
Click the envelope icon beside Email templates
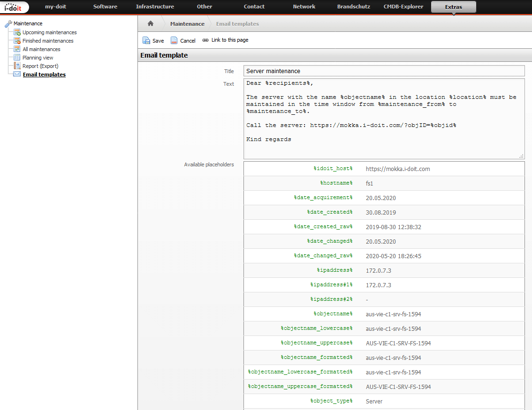(16, 74)
